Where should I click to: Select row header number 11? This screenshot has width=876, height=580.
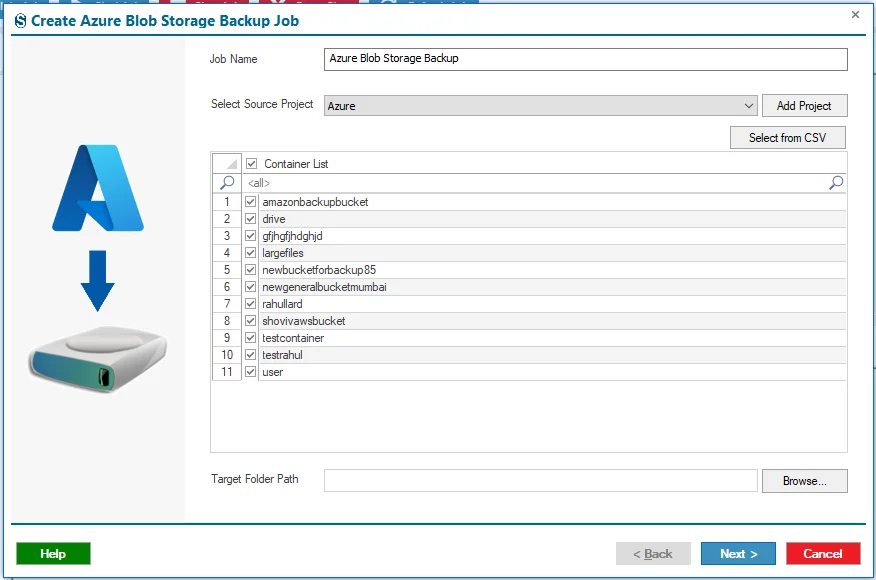(227, 372)
